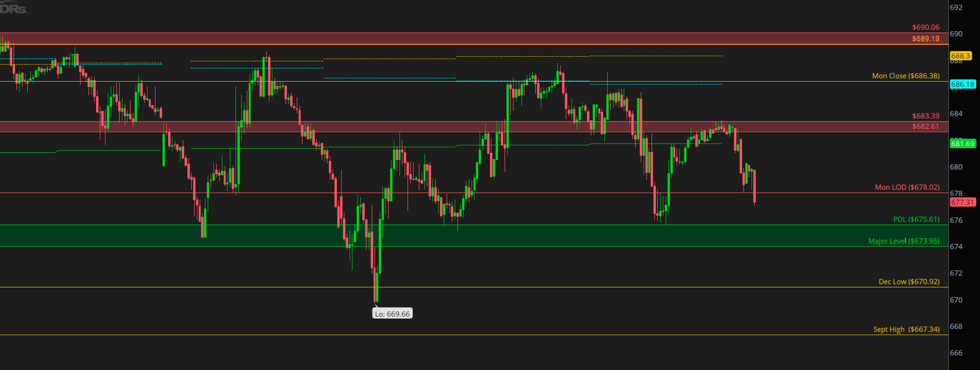Viewport: 980px width, 370px height.
Task: Click the 672 price axis label
Action: 956,273
